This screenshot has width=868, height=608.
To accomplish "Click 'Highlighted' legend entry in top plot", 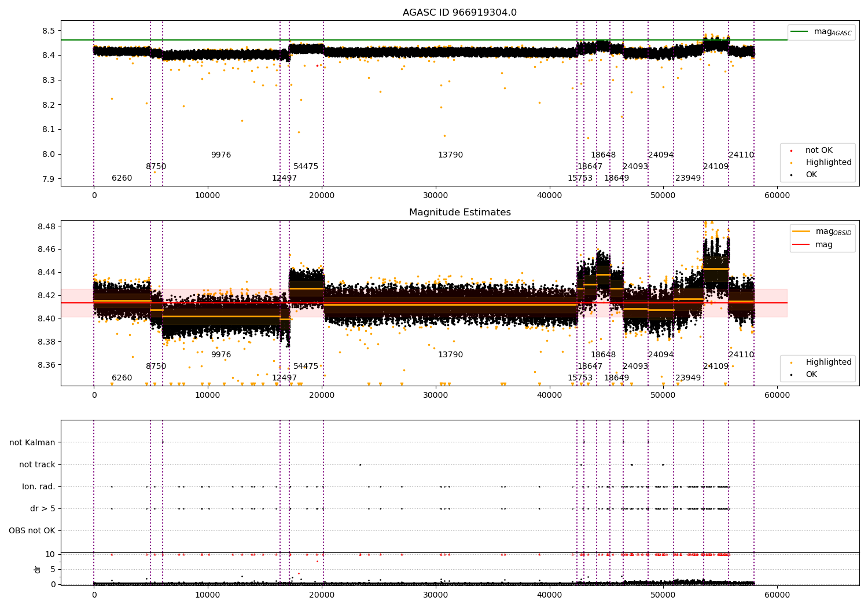I will point(821,163).
